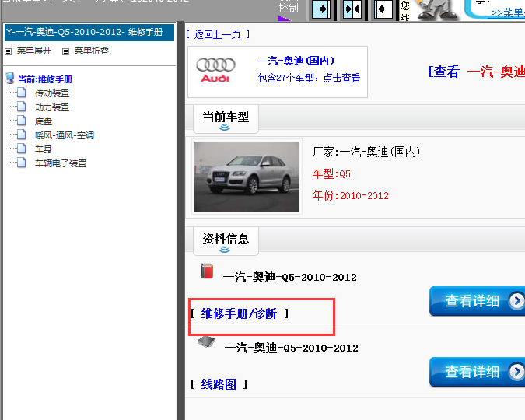Collapse all menus with 菜单折叠
The width and height of the screenshot is (525, 420).
(92, 51)
